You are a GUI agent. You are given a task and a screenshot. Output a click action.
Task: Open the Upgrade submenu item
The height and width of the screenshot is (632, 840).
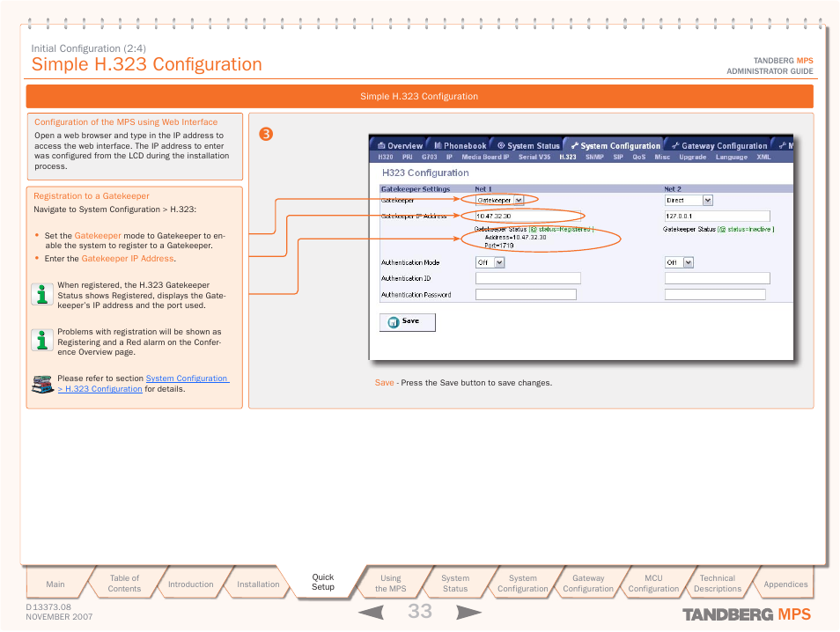693,157
